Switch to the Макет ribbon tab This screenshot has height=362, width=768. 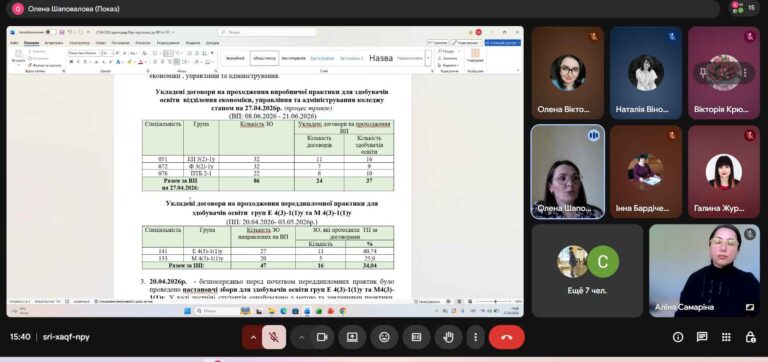[x=101, y=43]
